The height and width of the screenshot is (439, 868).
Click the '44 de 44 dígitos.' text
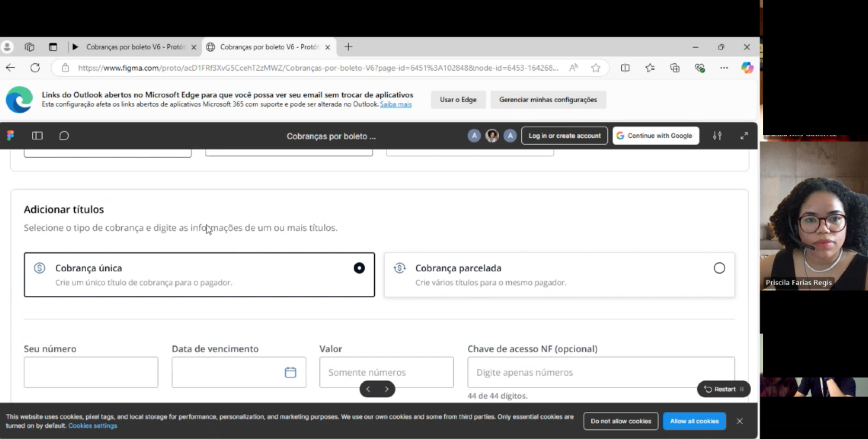[498, 396]
